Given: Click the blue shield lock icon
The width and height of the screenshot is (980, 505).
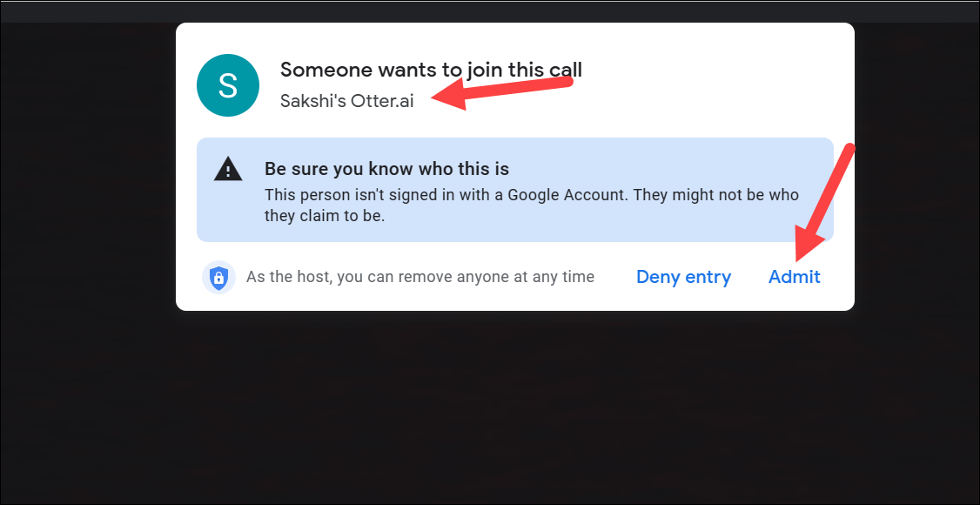Looking at the screenshot, I should pyautogui.click(x=218, y=278).
